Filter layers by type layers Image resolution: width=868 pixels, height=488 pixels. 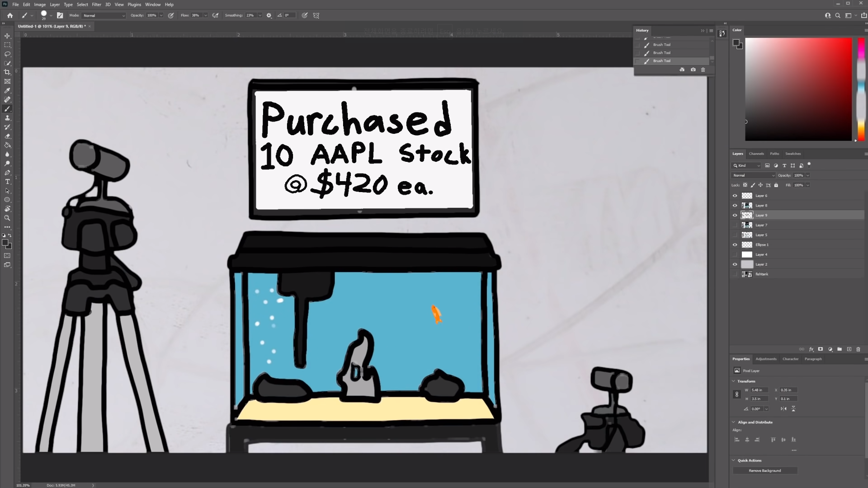tap(784, 166)
